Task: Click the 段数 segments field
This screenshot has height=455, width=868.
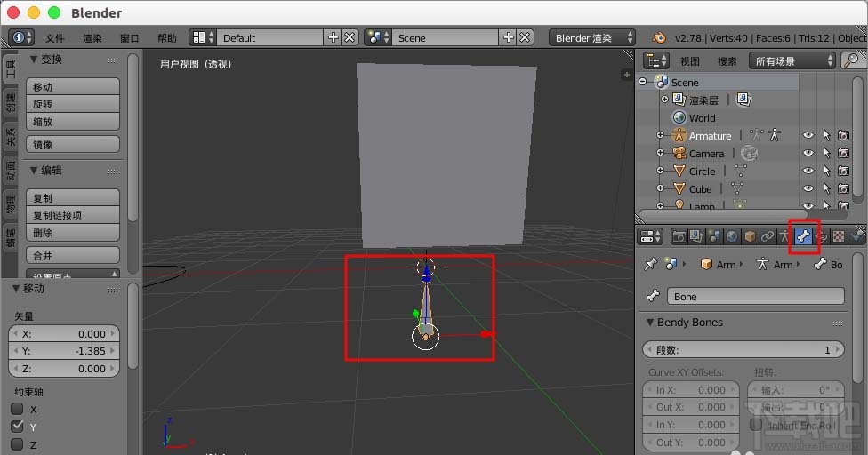Action: point(743,349)
